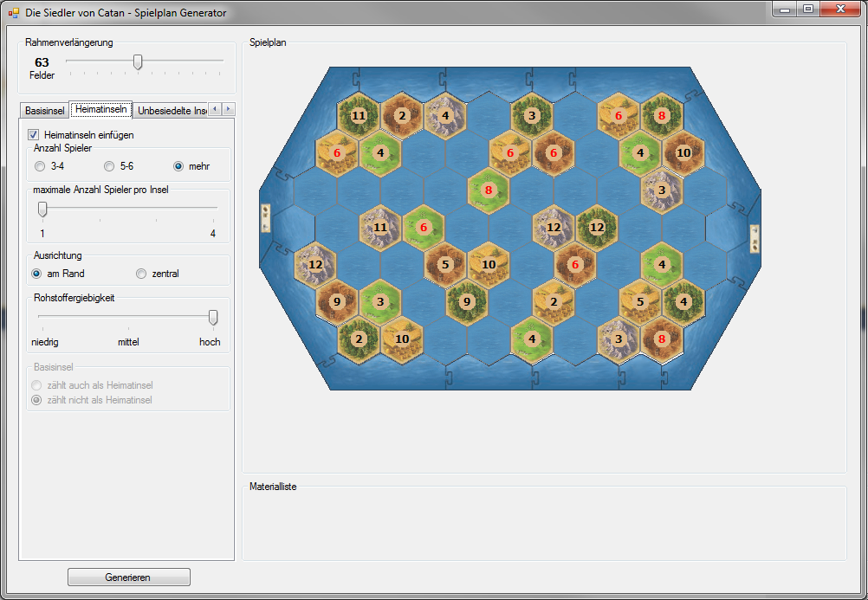Click the grain field hex numbered 5
Image resolution: width=868 pixels, height=600 pixels.
point(640,301)
